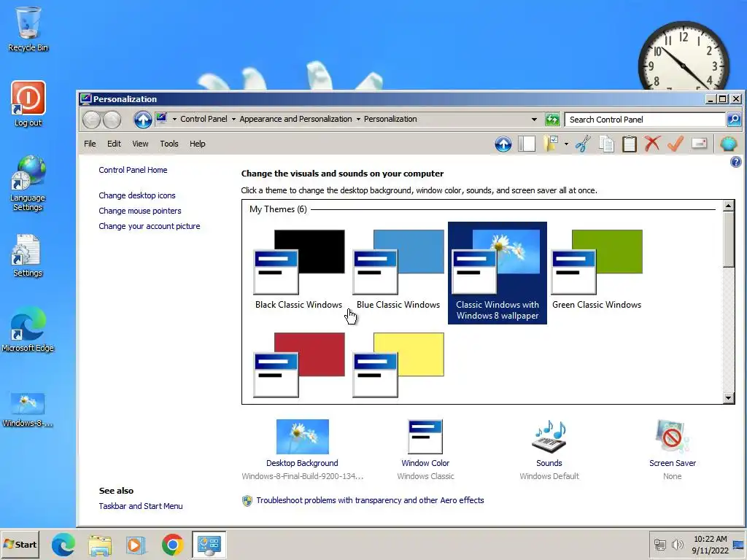Select the red classic theme thumbnail
Viewport: 747px width, 560px height.
(298, 365)
